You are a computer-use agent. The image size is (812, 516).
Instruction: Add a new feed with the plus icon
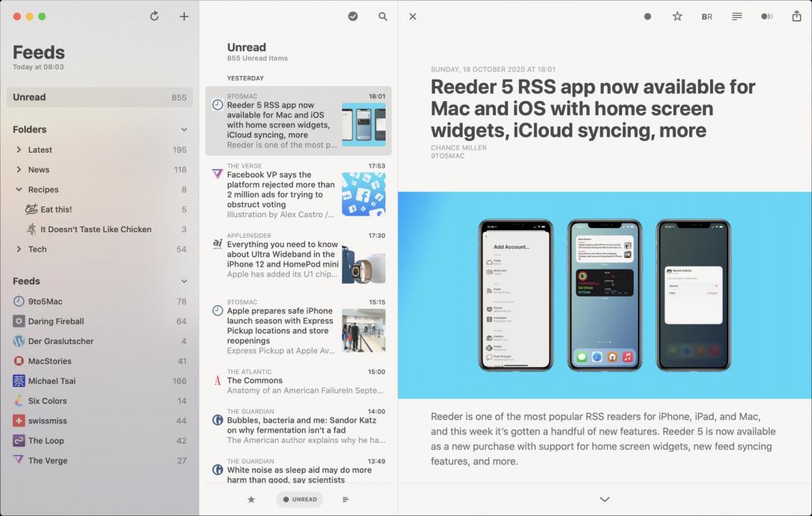pos(184,16)
